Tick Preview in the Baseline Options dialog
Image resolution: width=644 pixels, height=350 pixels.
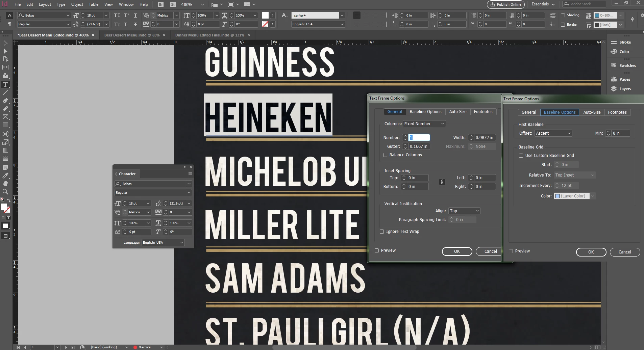(x=511, y=251)
